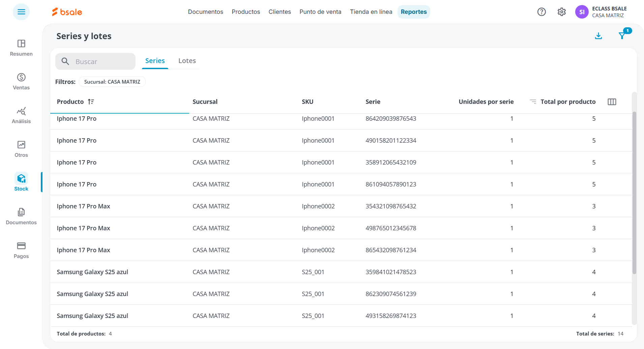Click the Sucursal: CASA MATRIZ filter chip

click(112, 82)
